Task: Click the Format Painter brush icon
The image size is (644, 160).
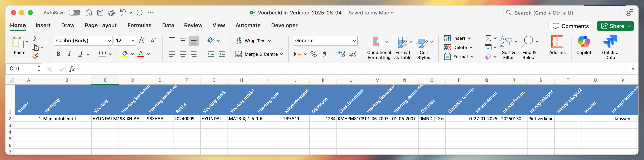Action: [x=35, y=56]
